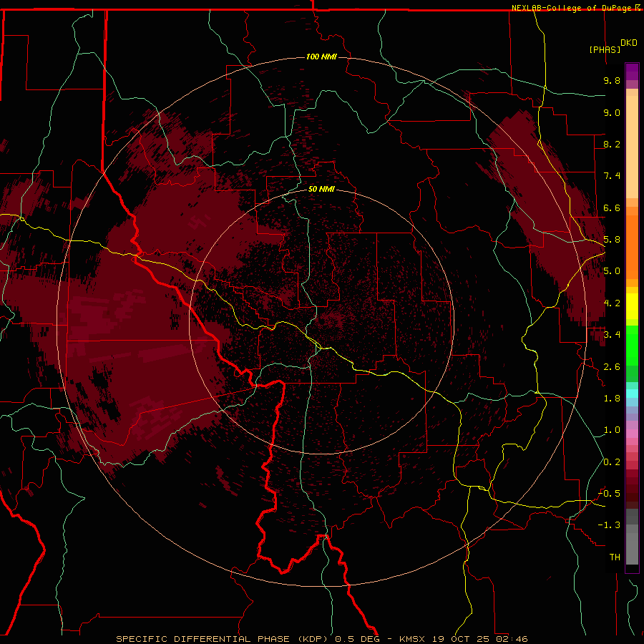Select the 9.8 value on the color scale
The width and height of the screenshot is (644, 644).
(x=612, y=80)
